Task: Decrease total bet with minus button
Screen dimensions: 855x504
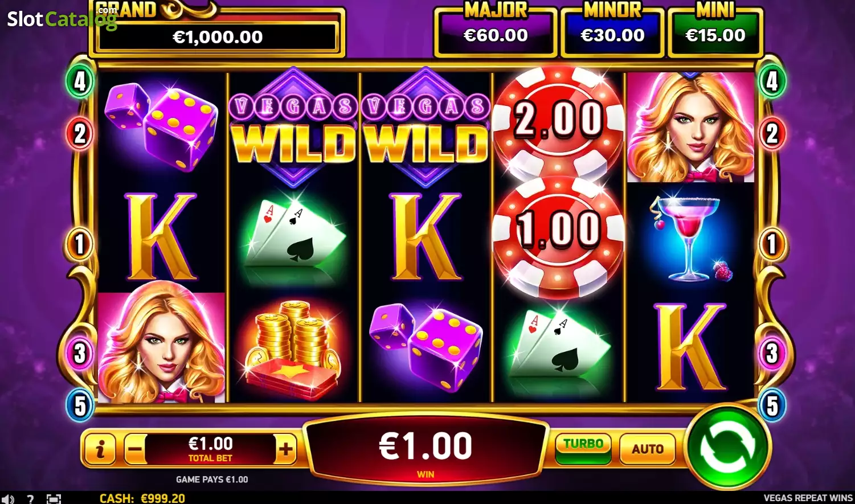Action: click(135, 449)
